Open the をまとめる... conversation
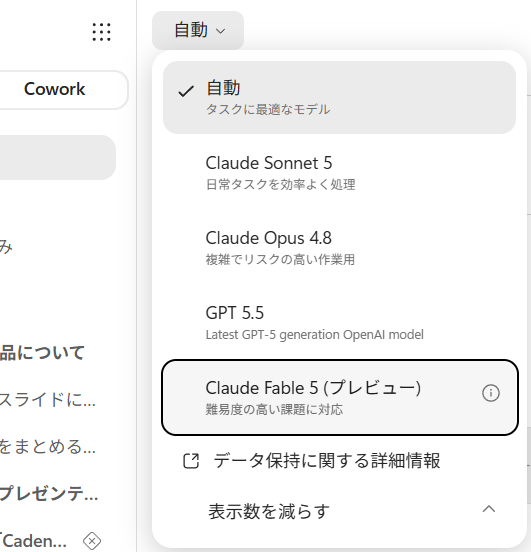This screenshot has width=531, height=552. pyautogui.click(x=48, y=447)
